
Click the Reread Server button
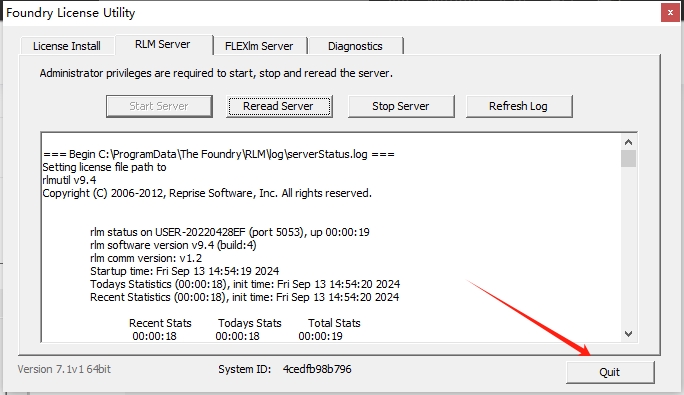(x=279, y=106)
